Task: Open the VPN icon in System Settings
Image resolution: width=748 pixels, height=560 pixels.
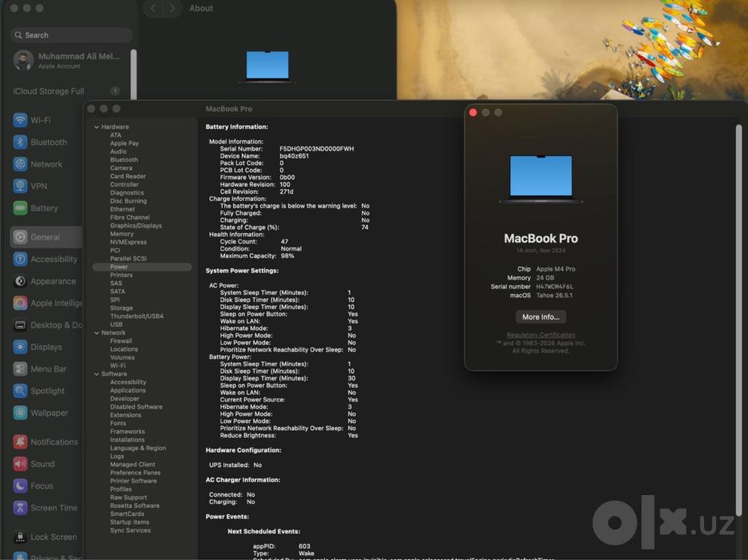Action: point(20,186)
